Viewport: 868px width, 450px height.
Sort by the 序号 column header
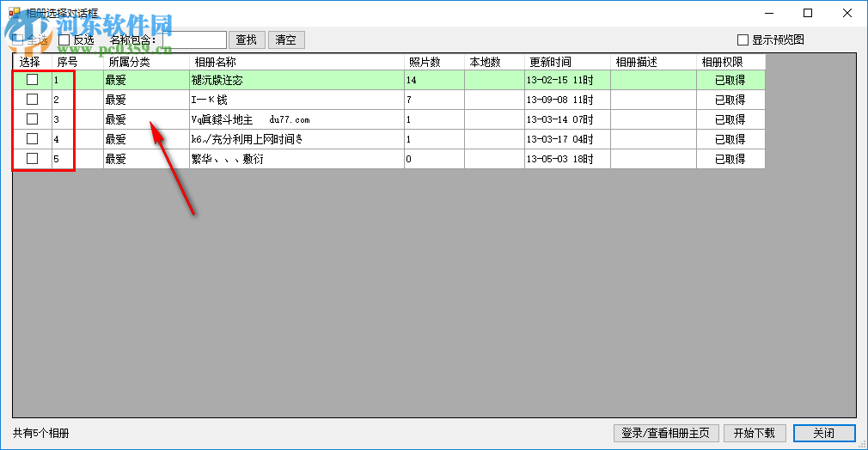pos(77,62)
